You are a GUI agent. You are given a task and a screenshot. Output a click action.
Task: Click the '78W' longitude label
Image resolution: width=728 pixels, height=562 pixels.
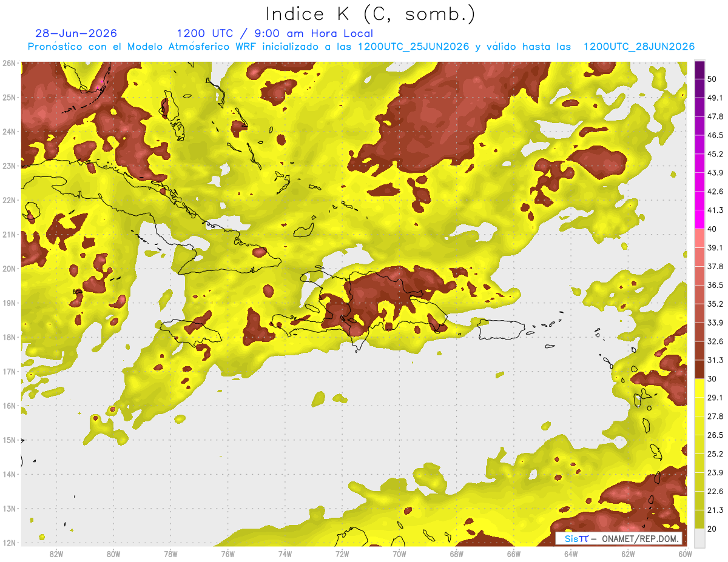170,554
